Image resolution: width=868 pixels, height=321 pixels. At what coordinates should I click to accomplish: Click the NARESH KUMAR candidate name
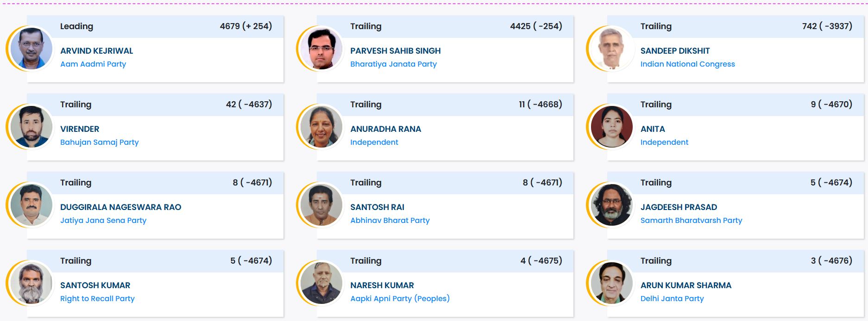point(382,285)
